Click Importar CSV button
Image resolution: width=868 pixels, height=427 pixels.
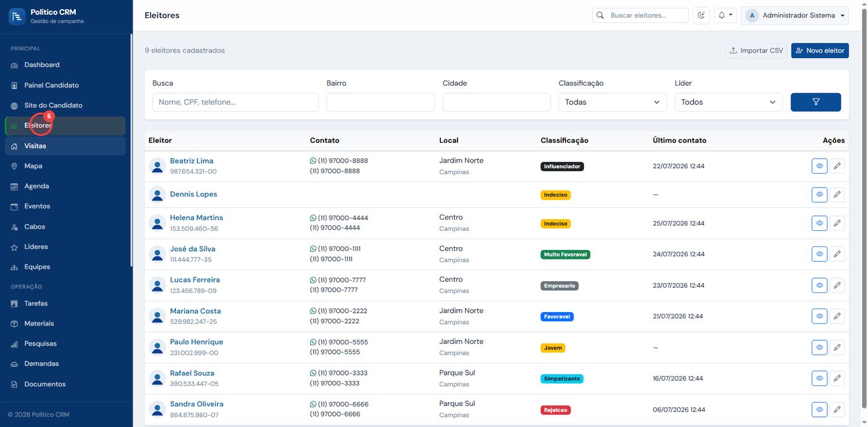(x=756, y=51)
